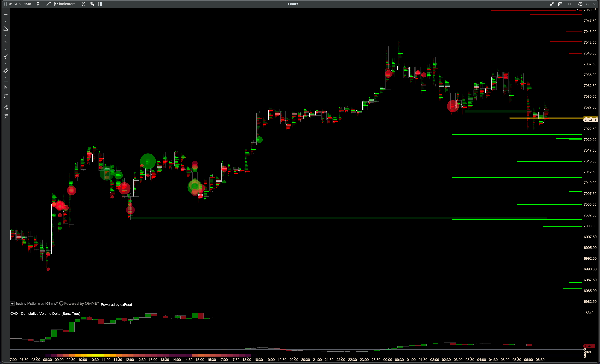Select the triangle shape tool
600x364 pixels.
click(6, 29)
